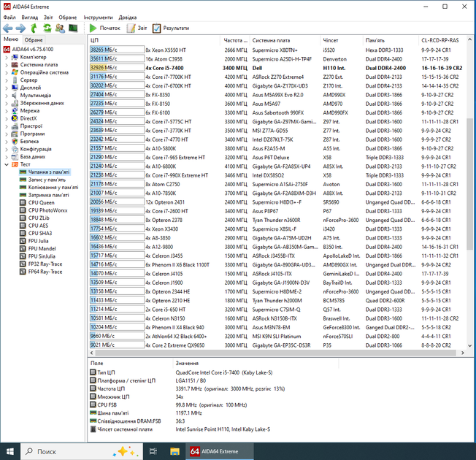This screenshot has width=476, height=460.
Task: Click the green chart monitor toolbar icon
Action: point(73,28)
